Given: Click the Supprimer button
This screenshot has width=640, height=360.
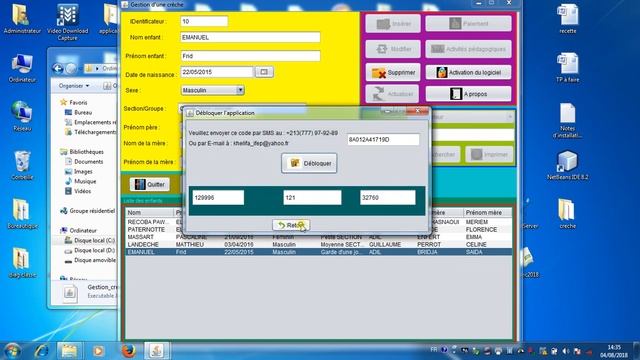Looking at the screenshot, I should 392,72.
